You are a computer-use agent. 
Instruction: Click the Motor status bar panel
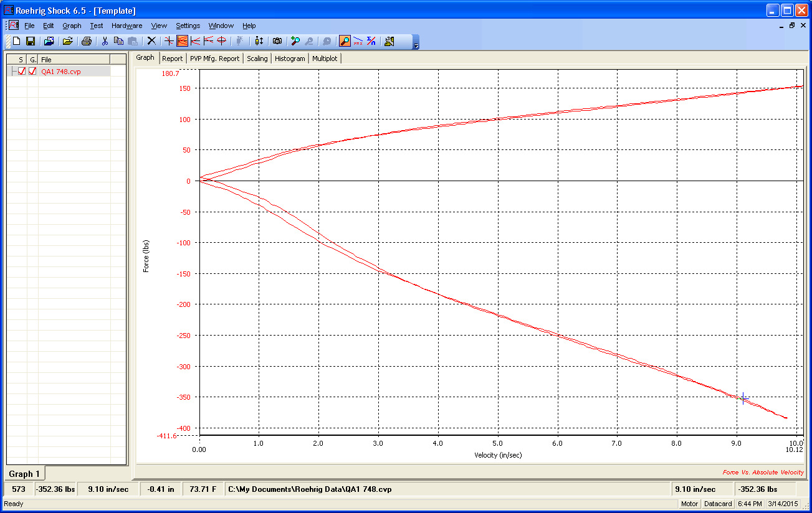(689, 504)
